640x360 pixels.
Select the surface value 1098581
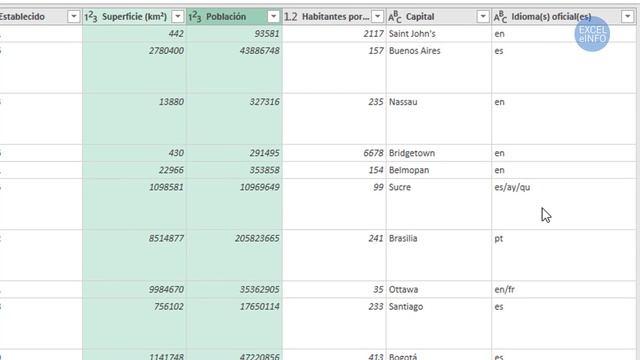pyautogui.click(x=134, y=204)
